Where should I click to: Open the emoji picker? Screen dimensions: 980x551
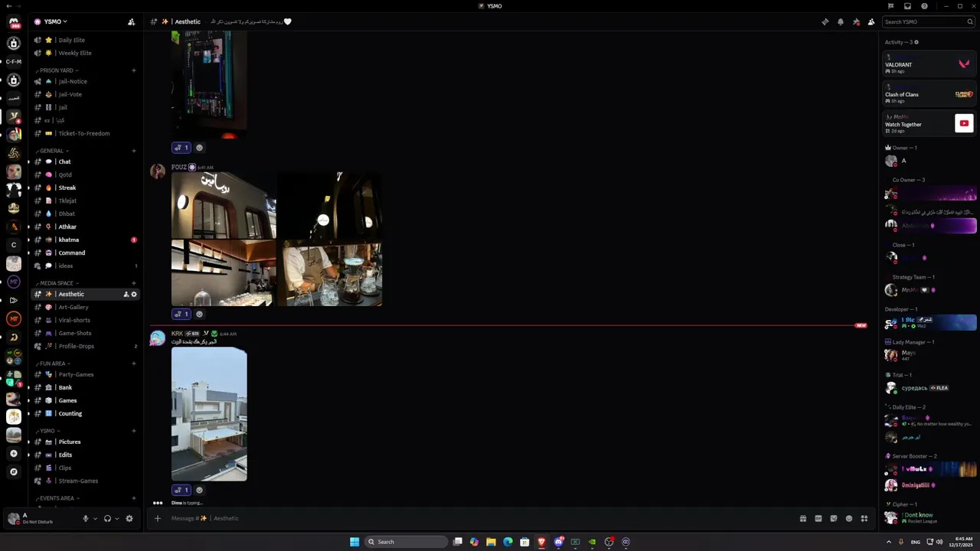click(x=849, y=518)
